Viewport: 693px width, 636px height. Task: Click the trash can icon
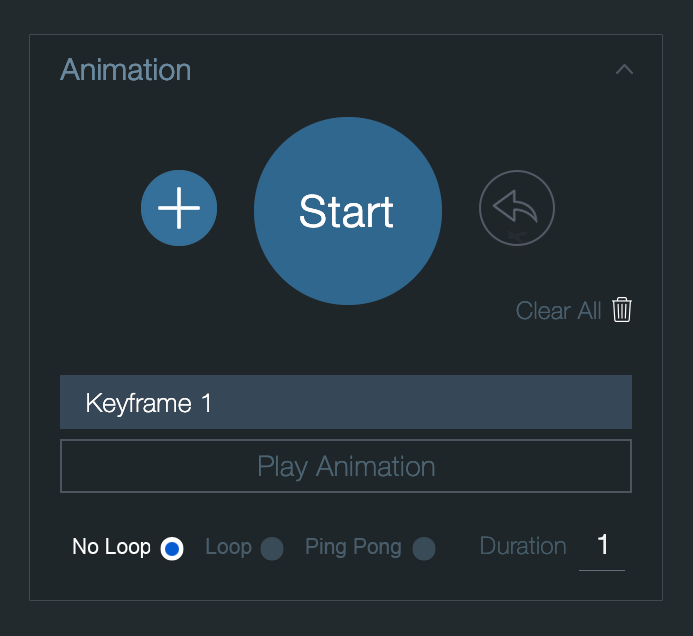click(622, 310)
